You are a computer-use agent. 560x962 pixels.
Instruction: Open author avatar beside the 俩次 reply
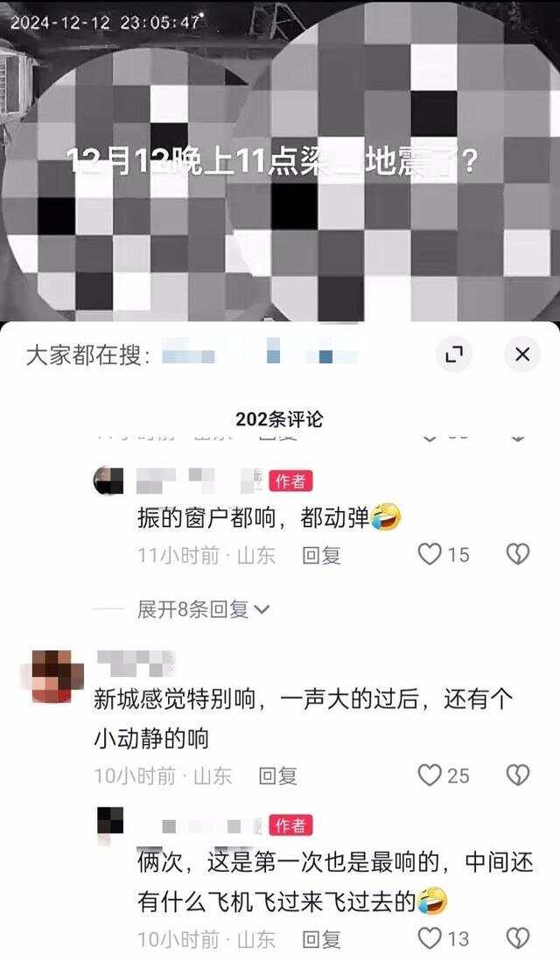(111, 824)
